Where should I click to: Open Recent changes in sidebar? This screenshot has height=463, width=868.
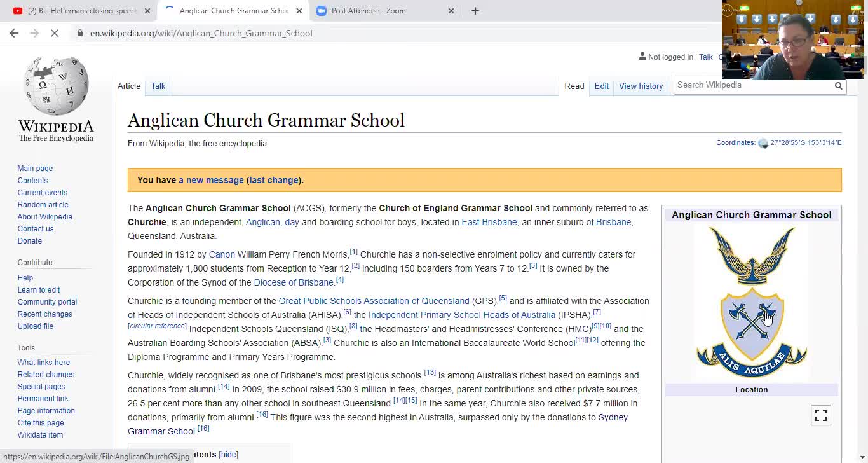click(44, 314)
